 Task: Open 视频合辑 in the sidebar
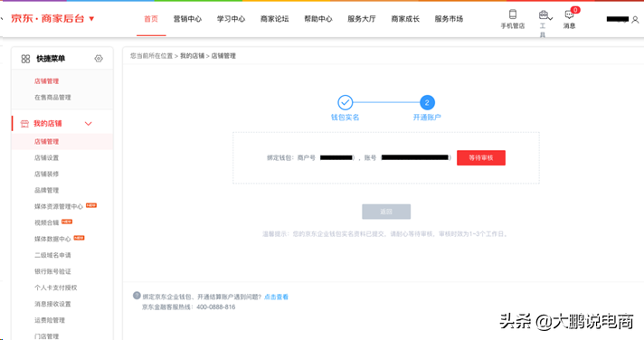pyautogui.click(x=46, y=222)
